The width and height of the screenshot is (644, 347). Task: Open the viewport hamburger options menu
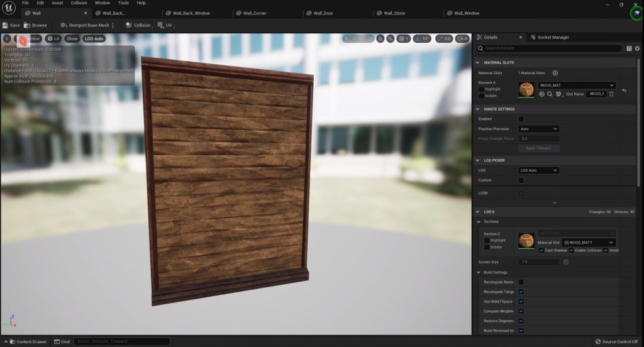point(8,38)
